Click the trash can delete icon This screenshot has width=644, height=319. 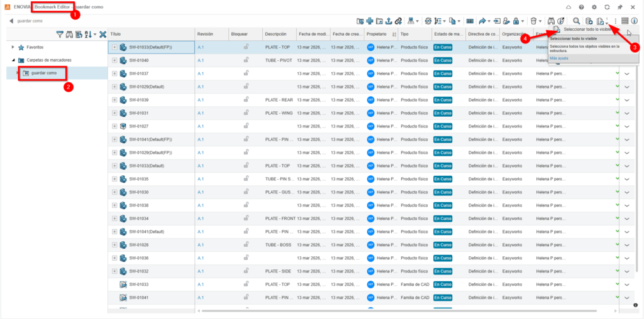pyautogui.click(x=533, y=21)
